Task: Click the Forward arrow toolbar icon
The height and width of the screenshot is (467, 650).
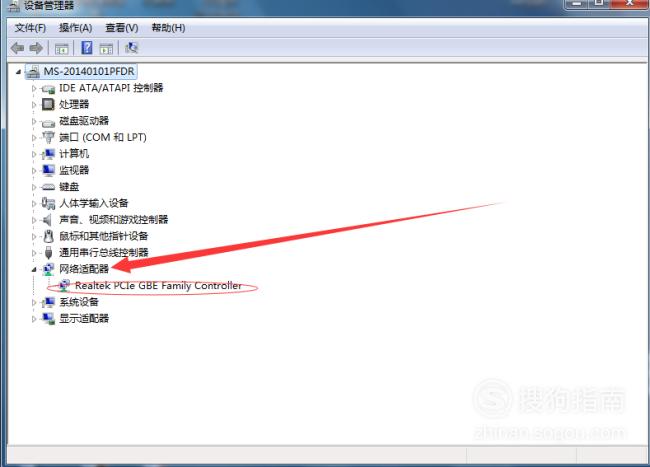Action: click(36, 48)
